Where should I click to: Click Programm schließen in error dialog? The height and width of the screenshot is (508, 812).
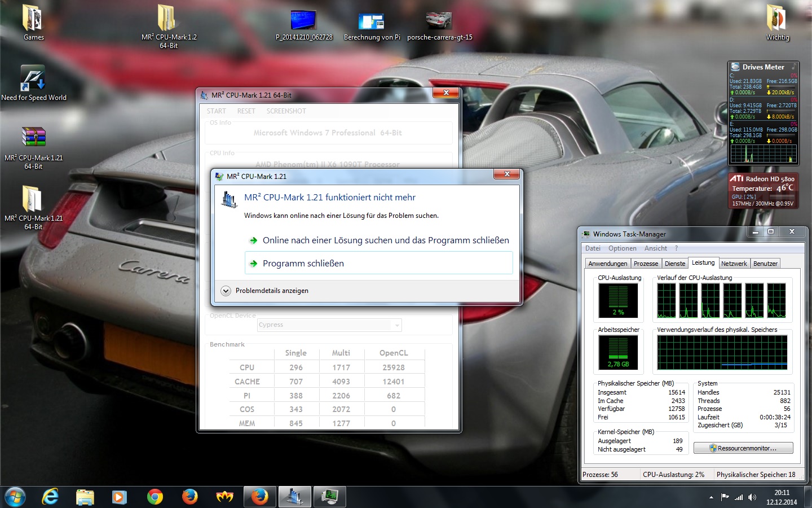[379, 263]
